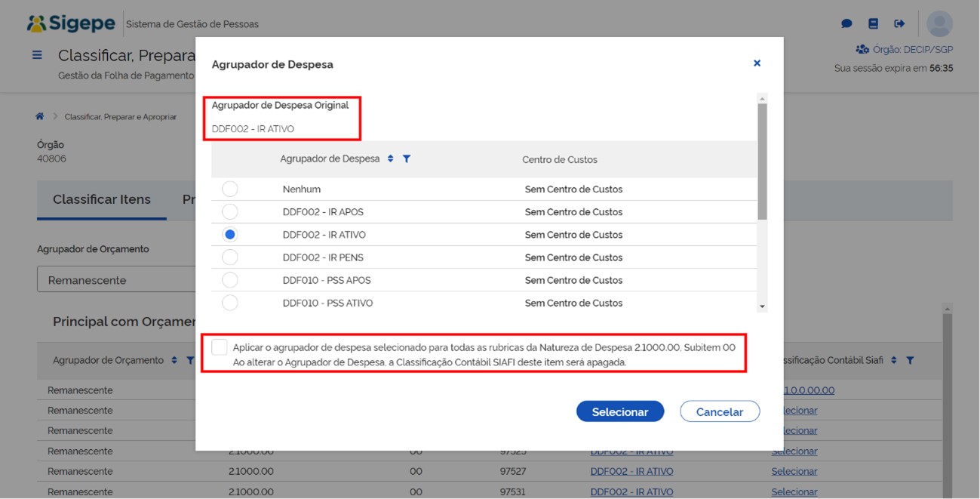Image resolution: width=980 pixels, height=499 pixels.
Task: Close the Agrupador de Despesa dialog
Action: tap(757, 63)
